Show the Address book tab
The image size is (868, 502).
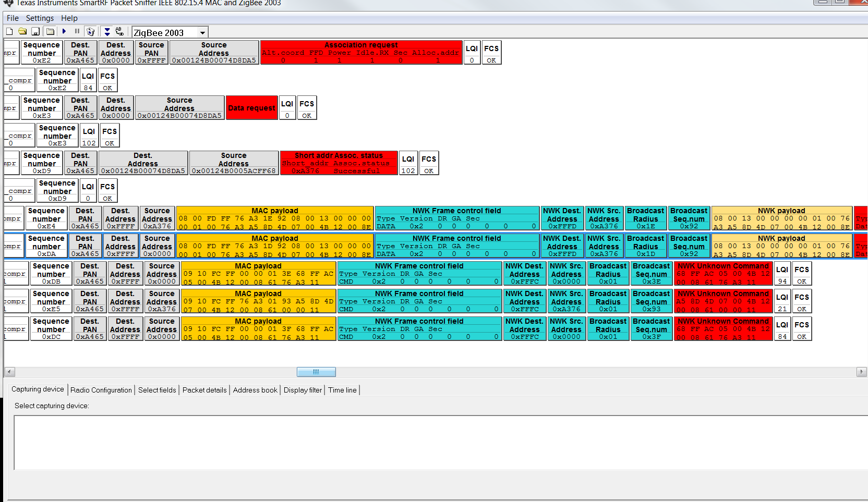coord(255,390)
